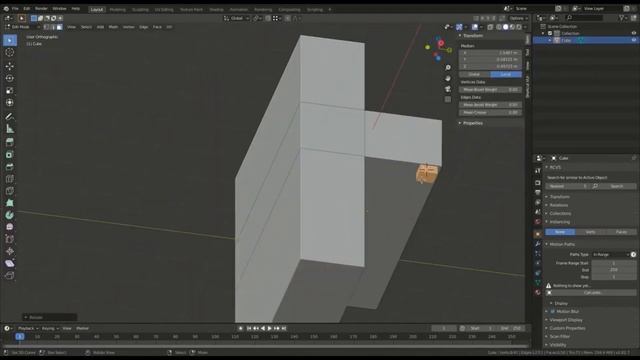Set Instancing to None
This screenshot has width=640, height=360.
[560, 232]
